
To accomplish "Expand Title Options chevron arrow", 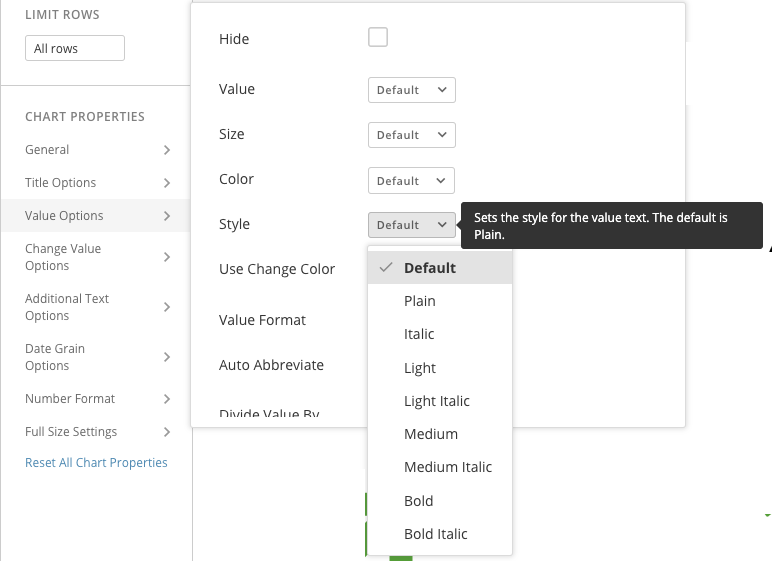I will tap(167, 183).
